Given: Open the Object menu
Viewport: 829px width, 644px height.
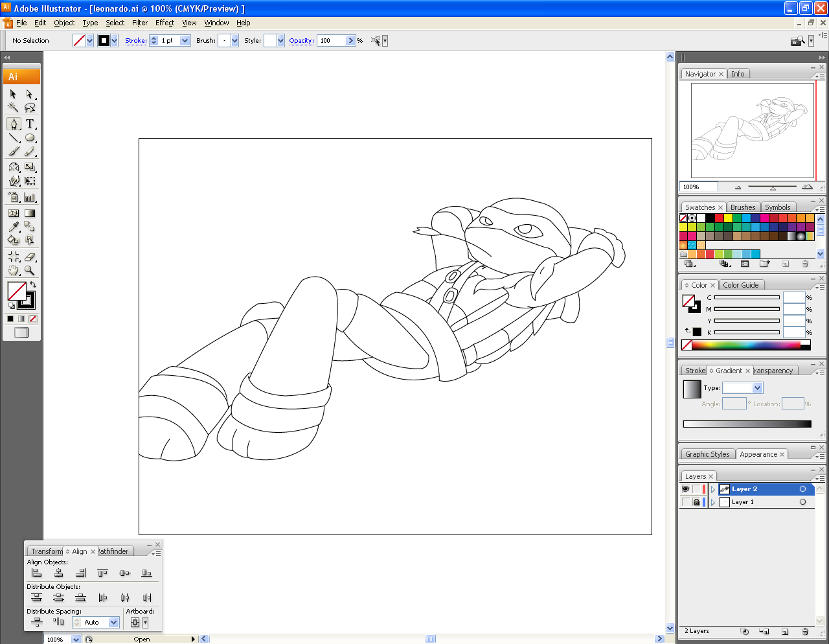Looking at the screenshot, I should 64,23.
